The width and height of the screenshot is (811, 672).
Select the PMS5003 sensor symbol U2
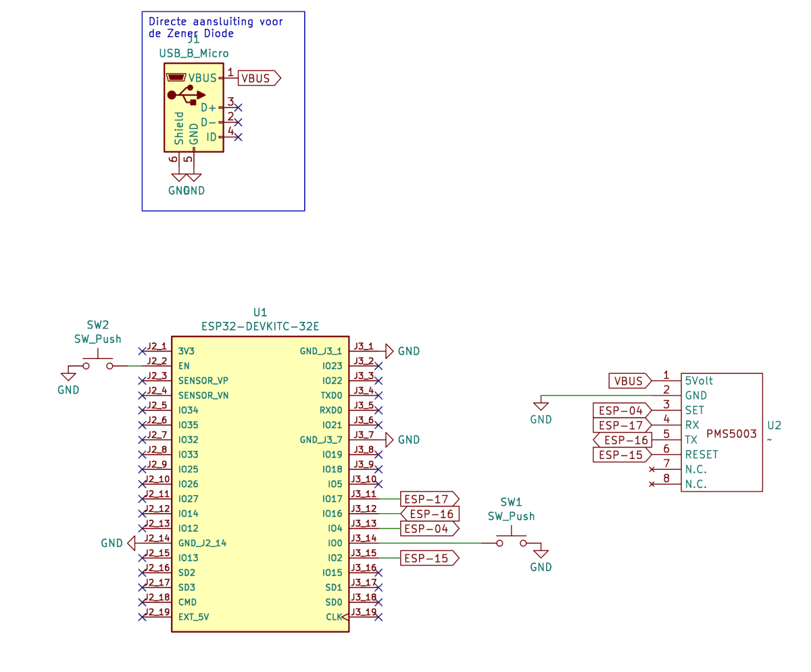[721, 433]
